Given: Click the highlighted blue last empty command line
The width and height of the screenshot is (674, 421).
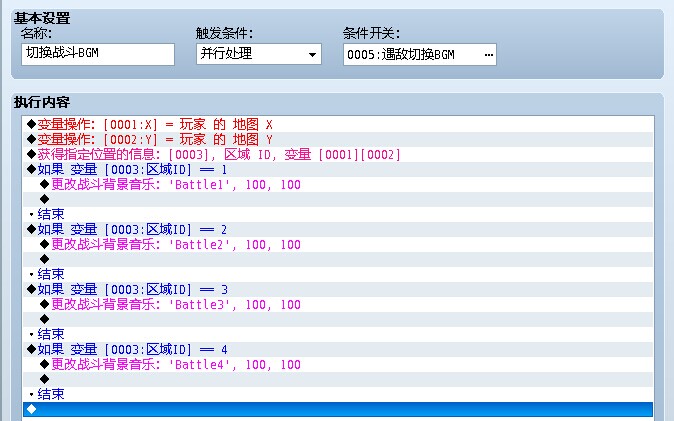Looking at the screenshot, I should point(338,409).
